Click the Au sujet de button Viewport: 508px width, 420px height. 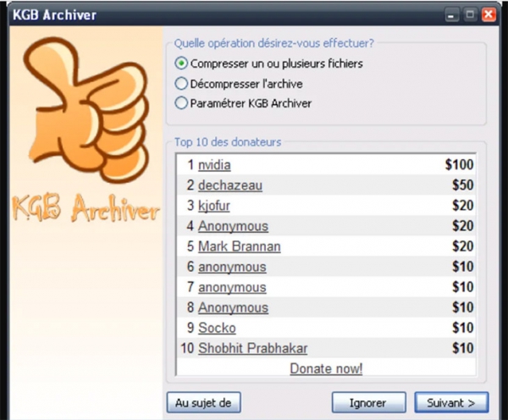coord(204,402)
